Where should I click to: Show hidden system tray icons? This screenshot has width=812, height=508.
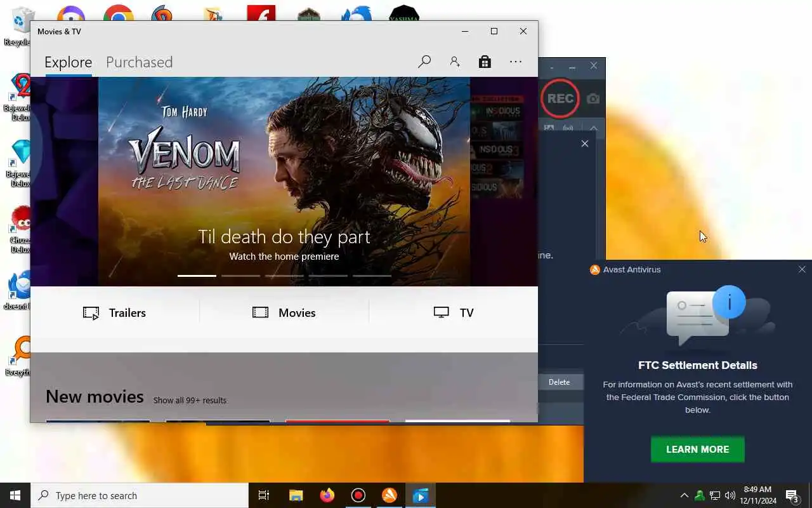(x=684, y=495)
